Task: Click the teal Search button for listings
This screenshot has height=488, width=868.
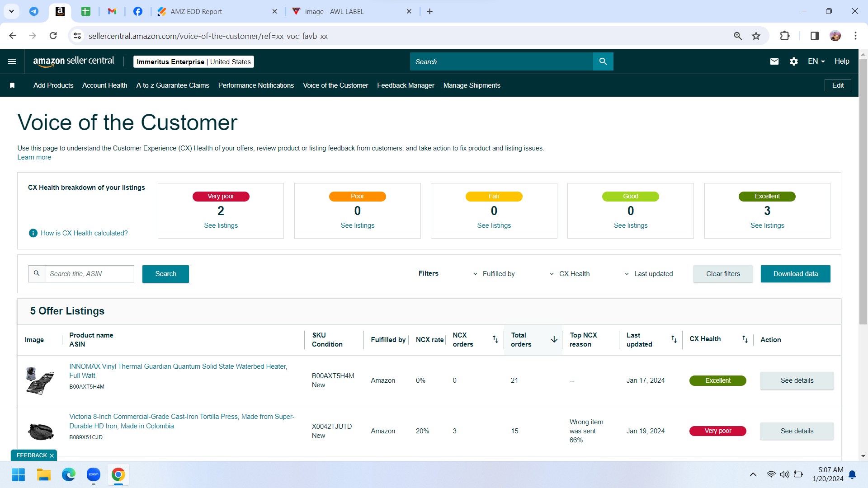Action: click(165, 274)
